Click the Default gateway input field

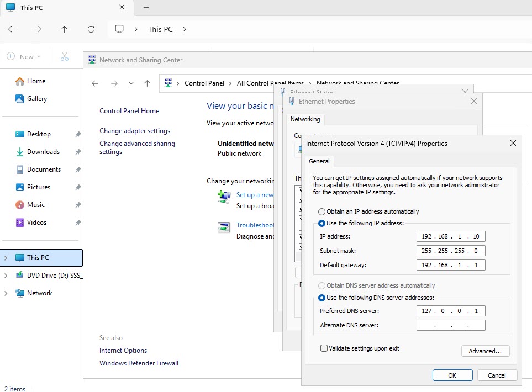[x=451, y=265]
